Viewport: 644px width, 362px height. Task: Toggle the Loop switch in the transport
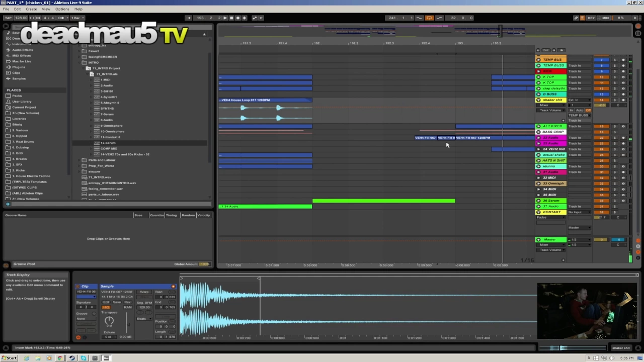tap(429, 18)
